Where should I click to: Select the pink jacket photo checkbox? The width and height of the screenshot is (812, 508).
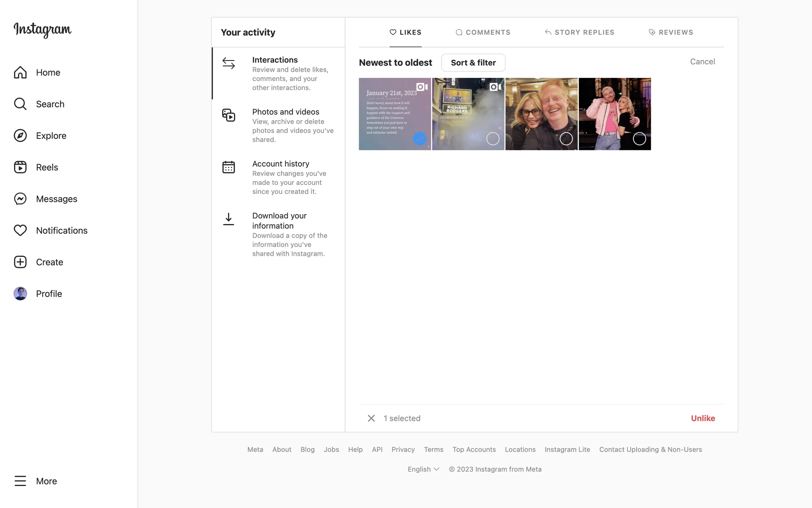639,138
